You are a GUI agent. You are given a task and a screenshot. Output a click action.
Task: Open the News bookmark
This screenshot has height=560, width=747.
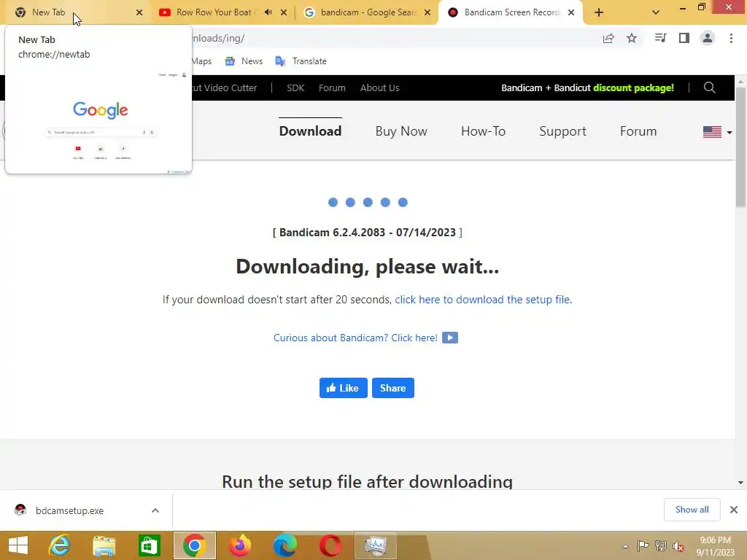click(244, 61)
